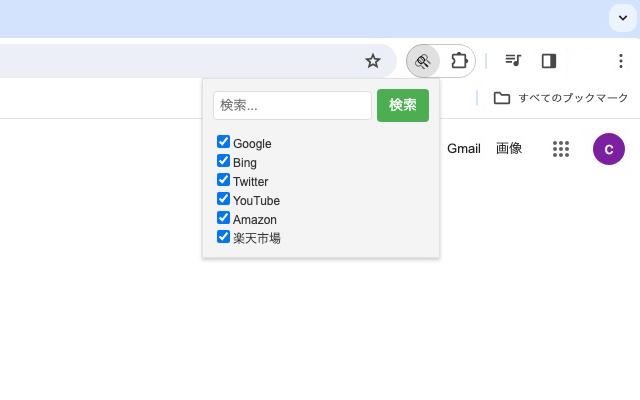Open the Extensions puzzle piece menu
640x400 pixels.
459,61
